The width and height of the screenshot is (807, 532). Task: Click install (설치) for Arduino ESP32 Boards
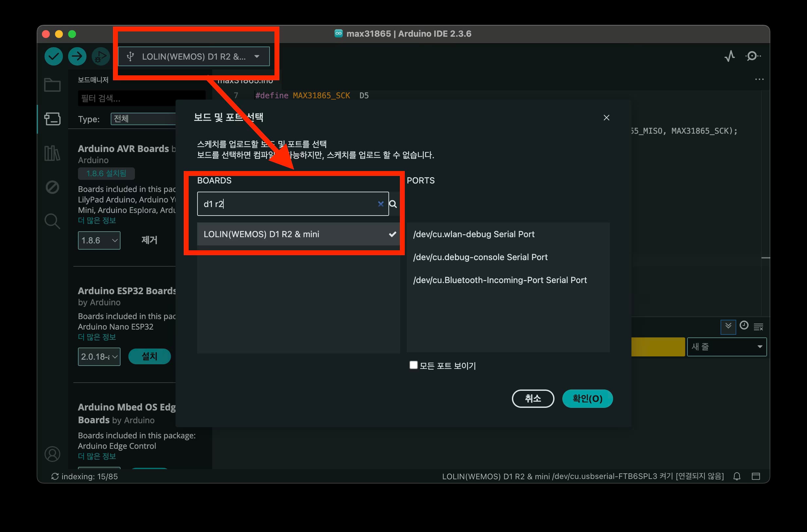pos(149,356)
